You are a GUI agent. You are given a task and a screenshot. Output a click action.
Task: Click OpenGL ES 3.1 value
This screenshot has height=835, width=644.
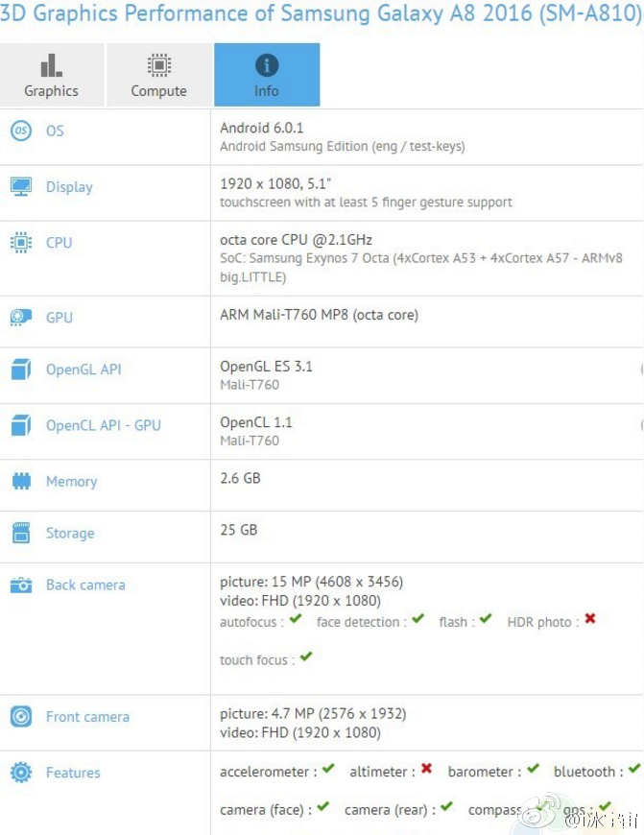pos(267,367)
